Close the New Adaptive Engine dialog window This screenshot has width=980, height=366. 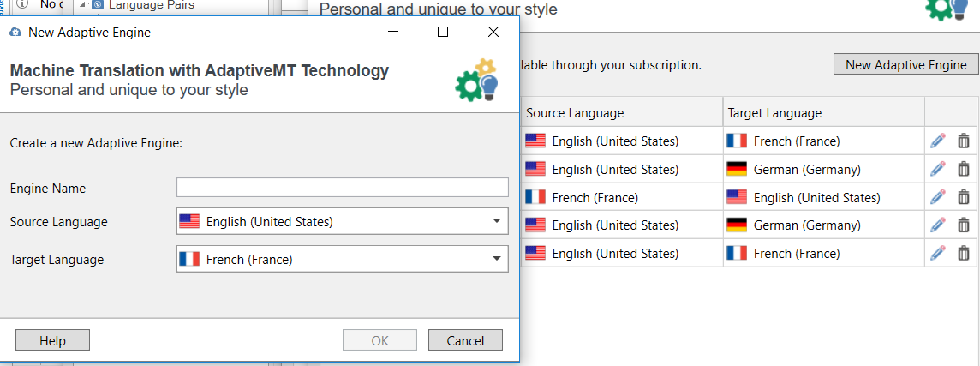pyautogui.click(x=493, y=33)
